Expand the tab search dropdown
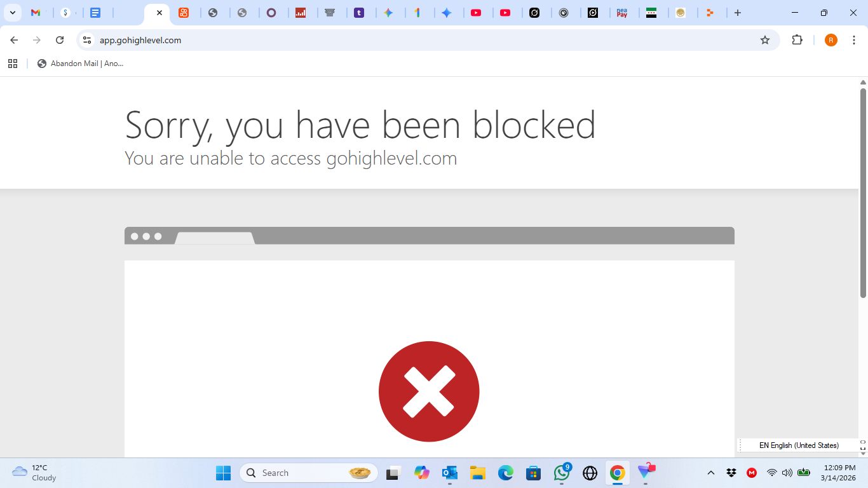This screenshot has width=868, height=488. pos(12,13)
